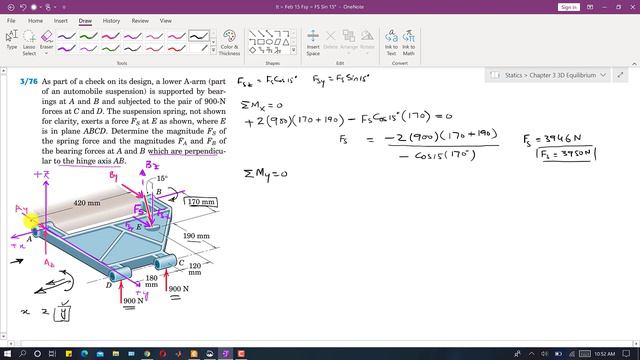The image size is (640, 360).
Task: Open the Eraser options dropdown
Action: 46,53
